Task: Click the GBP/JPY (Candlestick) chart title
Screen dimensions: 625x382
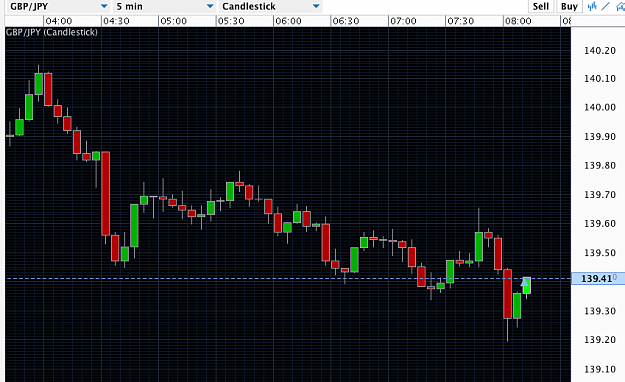Action: tap(51, 32)
